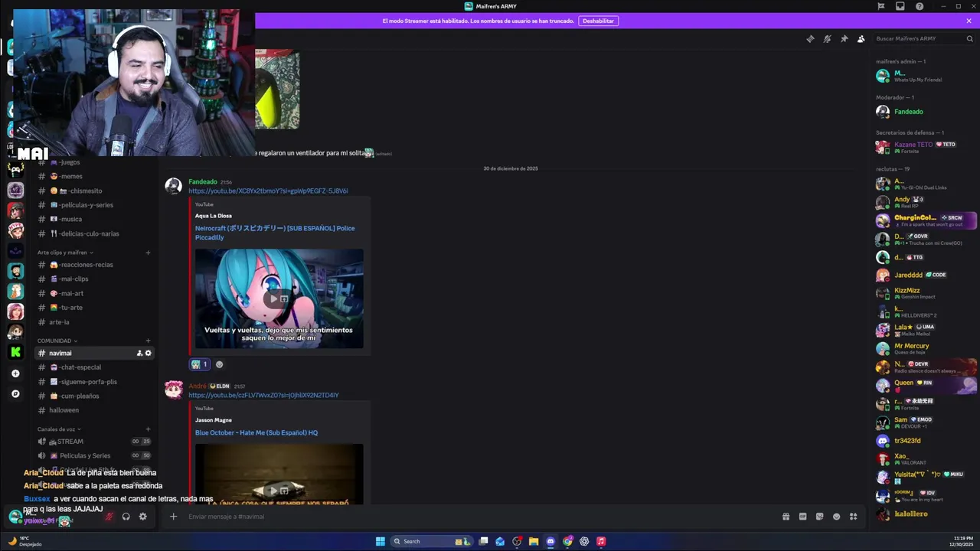Open the GIF picker
Image resolution: width=980 pixels, height=551 pixels.
coord(802,517)
